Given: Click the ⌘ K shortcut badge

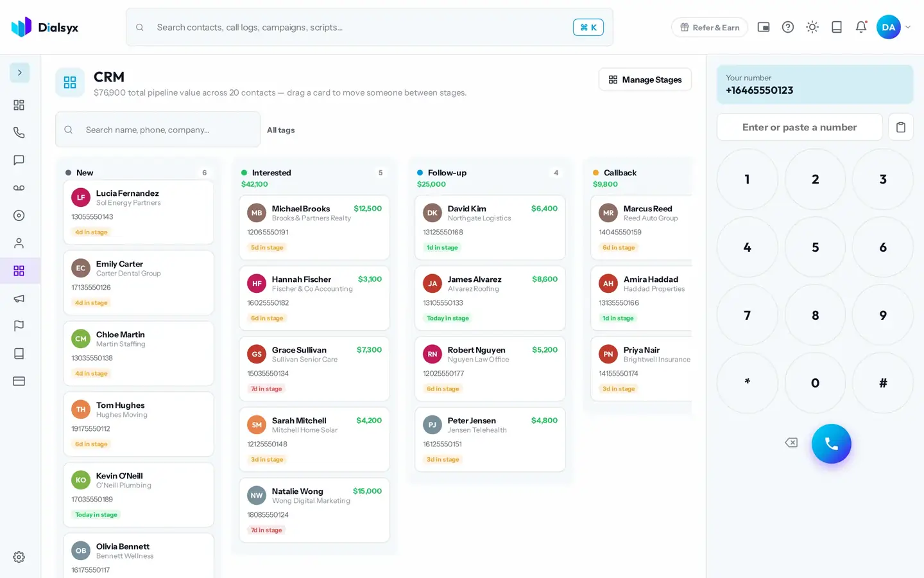Looking at the screenshot, I should coord(588,27).
